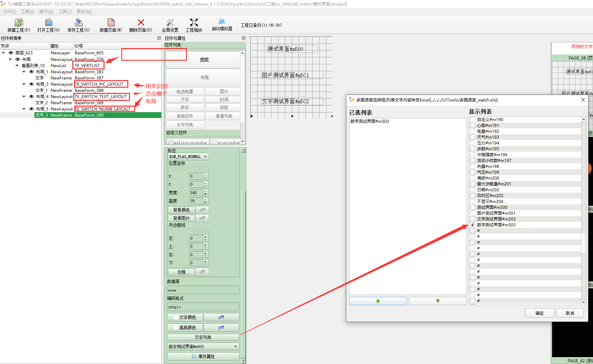Click the link icon next to 背景颜色
Viewport: 593px width, 364px height.
click(202, 210)
